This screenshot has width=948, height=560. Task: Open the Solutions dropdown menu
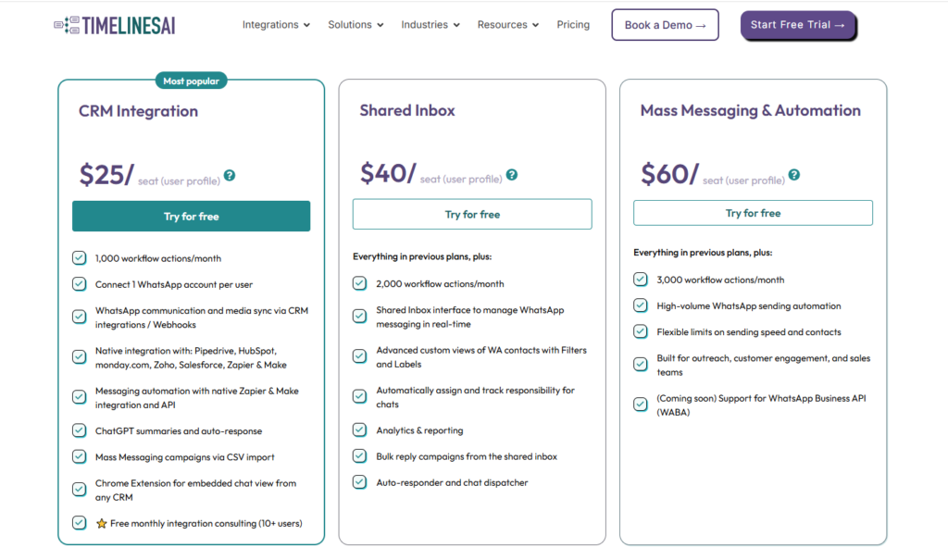(355, 25)
